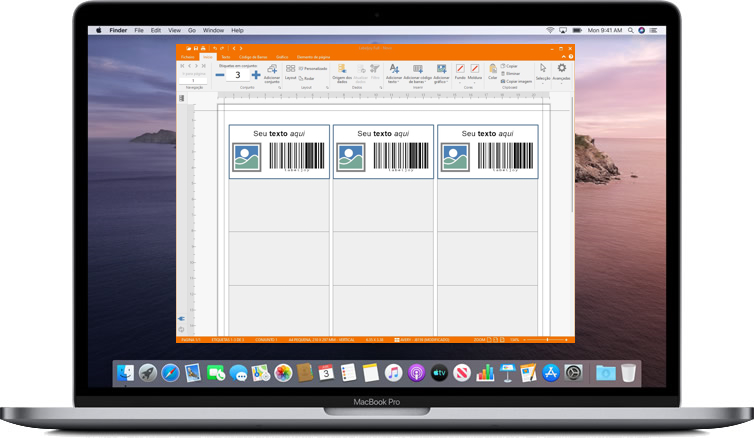Click AVERY template entry in status bar
Screen dimensions: 754x438
pos(422,340)
